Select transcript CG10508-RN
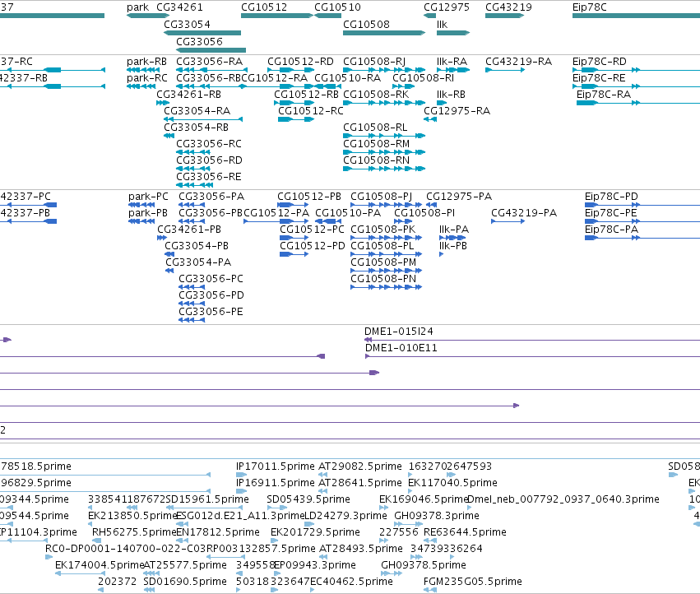This screenshot has height=594, width=700. point(377,160)
